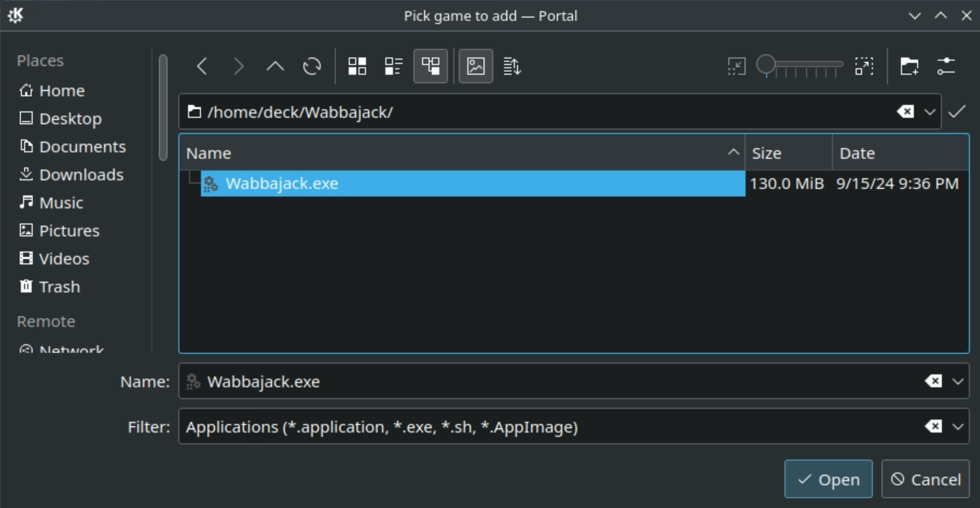980x508 pixels.
Task: Switch to Icons view mode
Action: click(x=357, y=67)
